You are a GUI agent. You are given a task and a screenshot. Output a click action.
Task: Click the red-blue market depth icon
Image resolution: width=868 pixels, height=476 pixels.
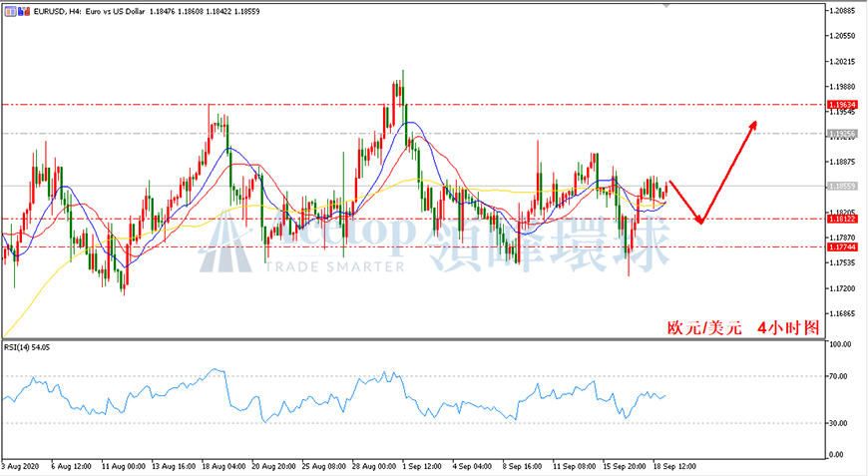coord(24,11)
